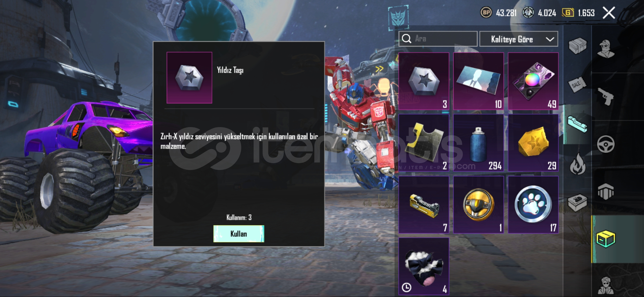This screenshot has width=644, height=297.
Task: Select the gold star fragment item
Action: click(533, 143)
